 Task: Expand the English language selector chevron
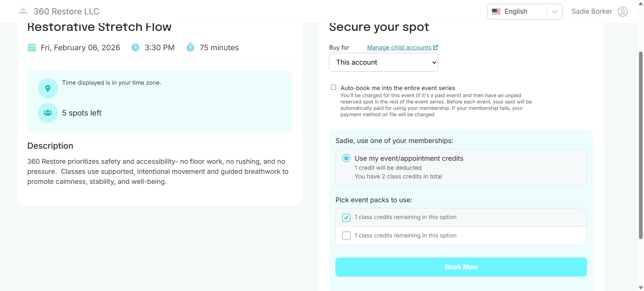pyautogui.click(x=554, y=11)
